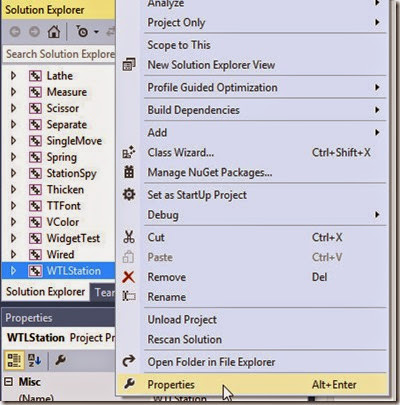Click the Back arrow in Solution Explorer toolbar

15,32
